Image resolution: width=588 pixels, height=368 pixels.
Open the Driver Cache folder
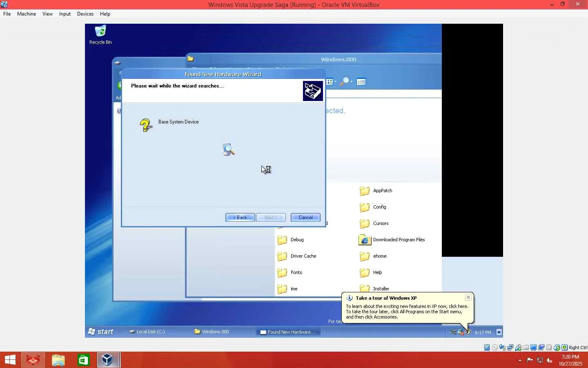point(296,256)
